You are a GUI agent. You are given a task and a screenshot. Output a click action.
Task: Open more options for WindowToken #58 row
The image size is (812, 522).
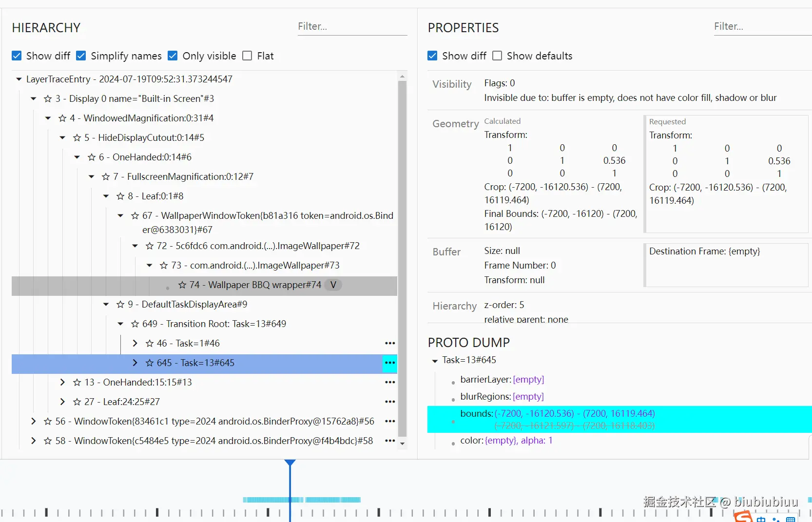pos(390,441)
